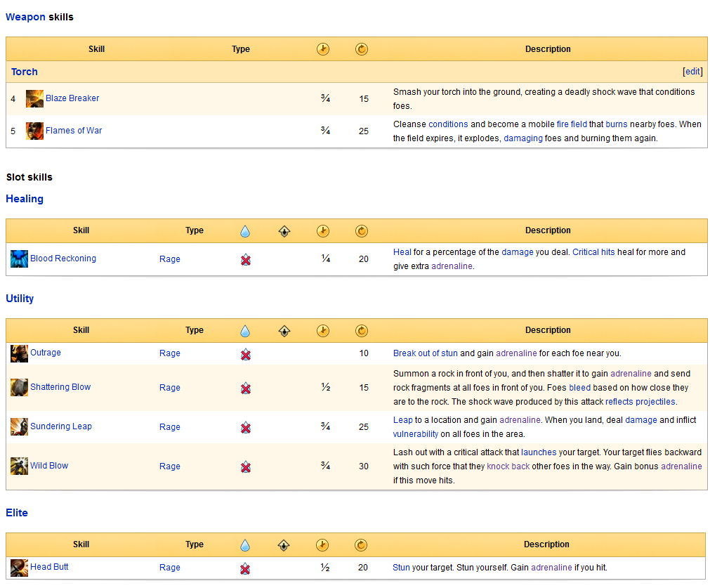
Task: Click the Sundering Leap skill icon
Action: (19, 426)
